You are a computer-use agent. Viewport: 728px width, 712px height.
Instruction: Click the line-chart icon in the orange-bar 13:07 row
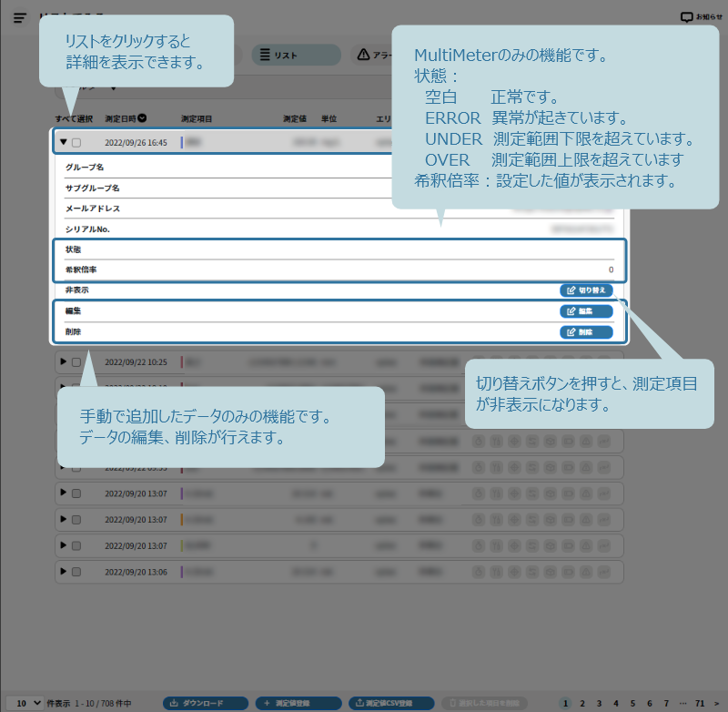point(604,520)
